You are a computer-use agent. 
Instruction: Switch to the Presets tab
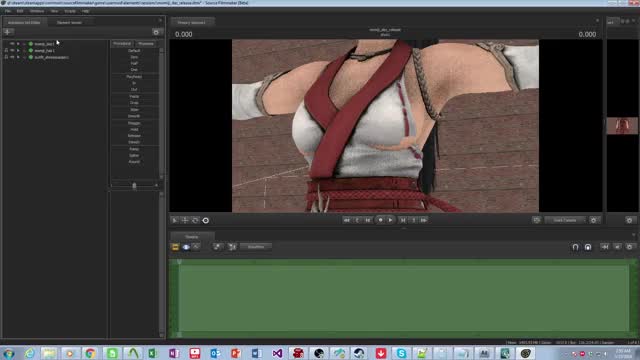[146, 44]
